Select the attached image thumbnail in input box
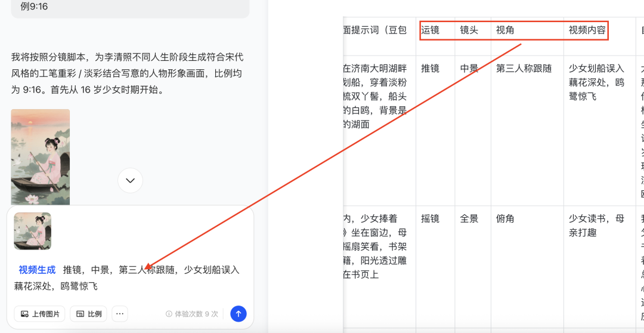Image resolution: width=644 pixels, height=333 pixels. [32, 231]
